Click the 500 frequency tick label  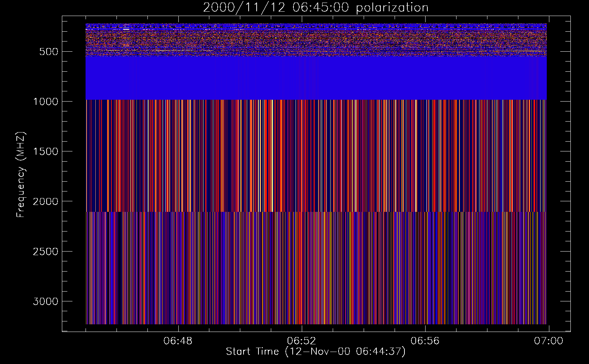pos(49,52)
